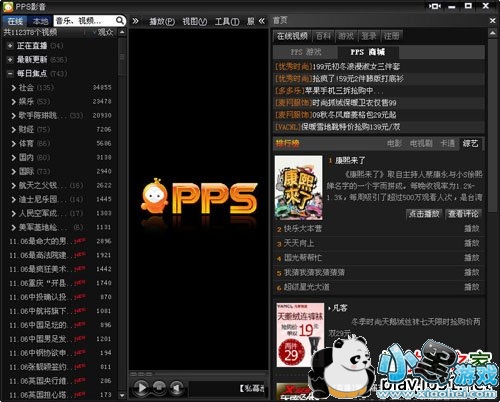Show the 卡通 ranking tab
The image size is (500, 402).
coord(447,144)
